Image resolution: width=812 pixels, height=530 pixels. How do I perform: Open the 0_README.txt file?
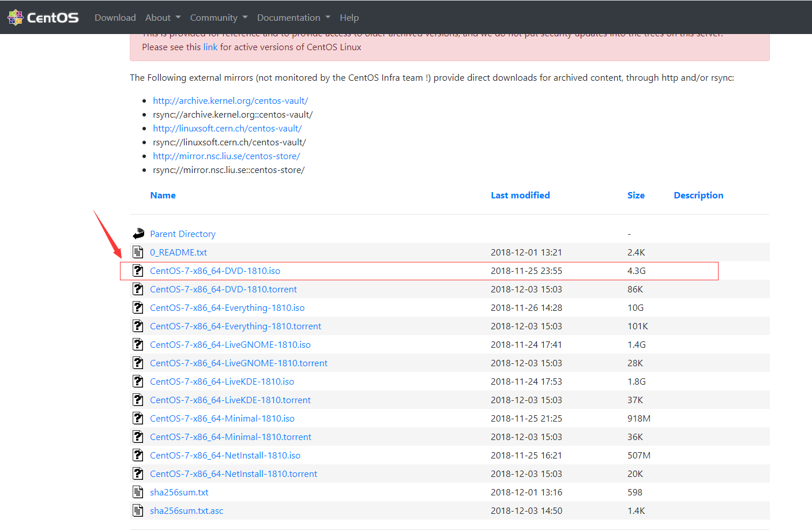pyautogui.click(x=178, y=252)
